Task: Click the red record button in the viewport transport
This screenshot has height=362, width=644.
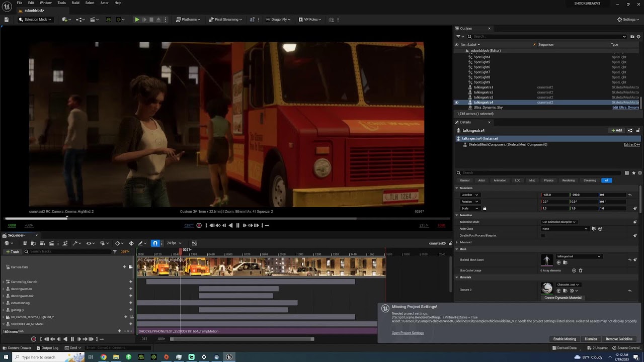Action: 199,226
